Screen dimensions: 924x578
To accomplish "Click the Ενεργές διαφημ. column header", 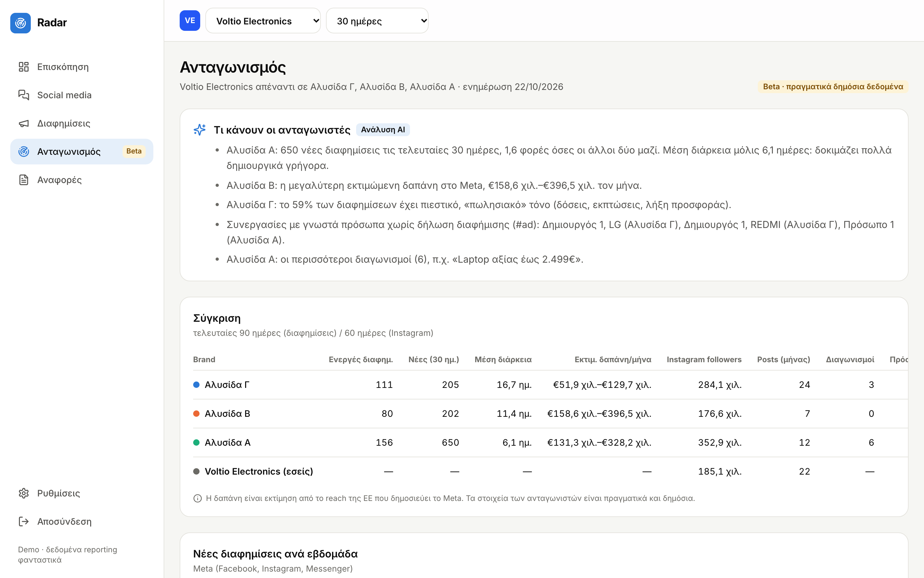I will 360,360.
